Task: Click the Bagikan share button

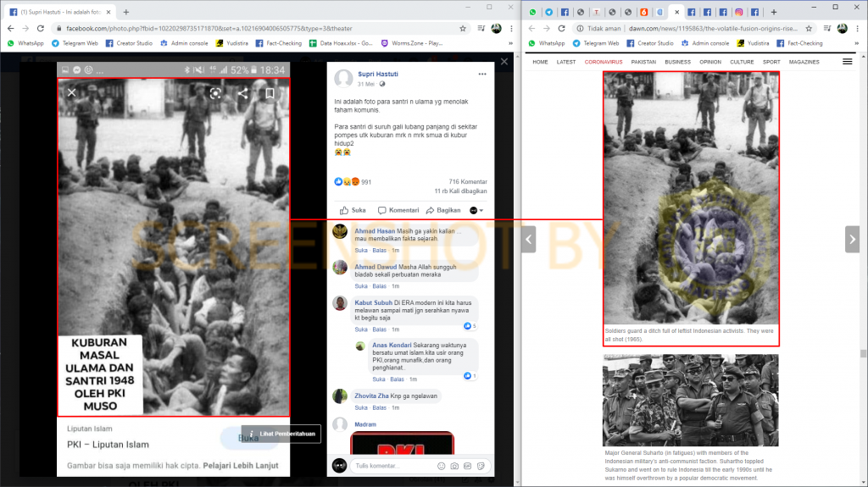Action: [x=443, y=210]
